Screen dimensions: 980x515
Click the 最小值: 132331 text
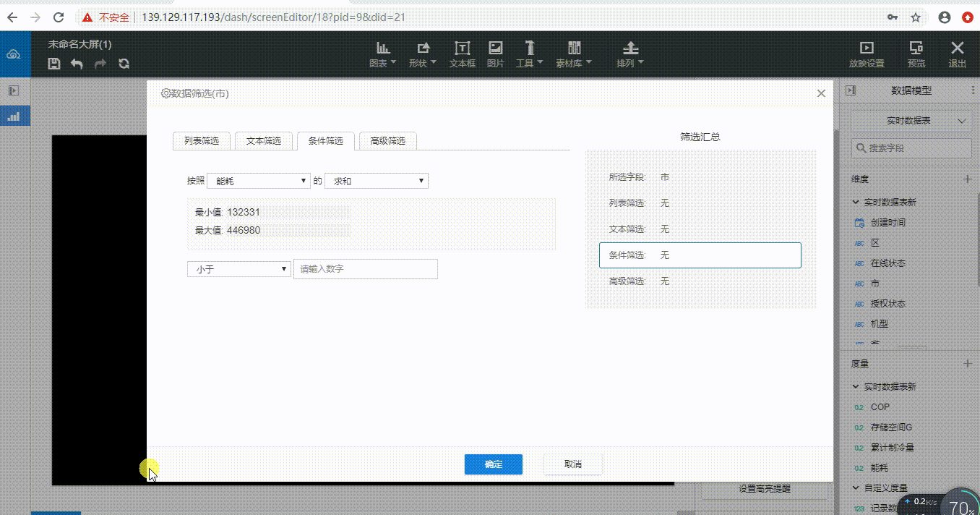click(228, 212)
